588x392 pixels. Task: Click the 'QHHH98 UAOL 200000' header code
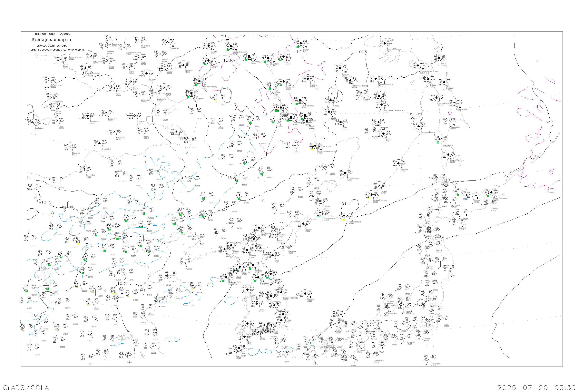53,34
